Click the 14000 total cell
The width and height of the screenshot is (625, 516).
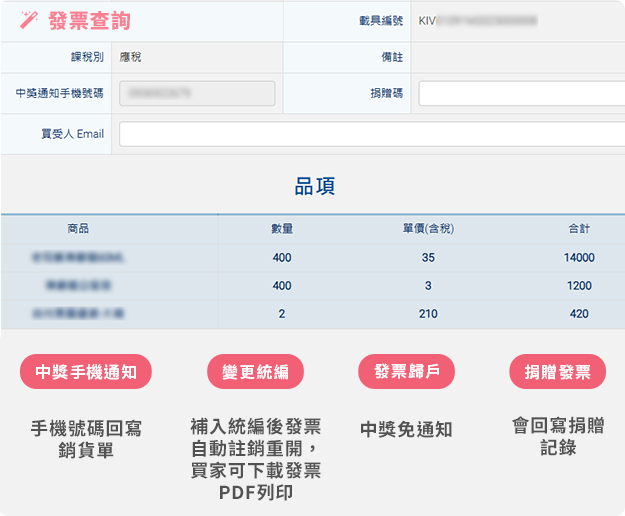(579, 258)
